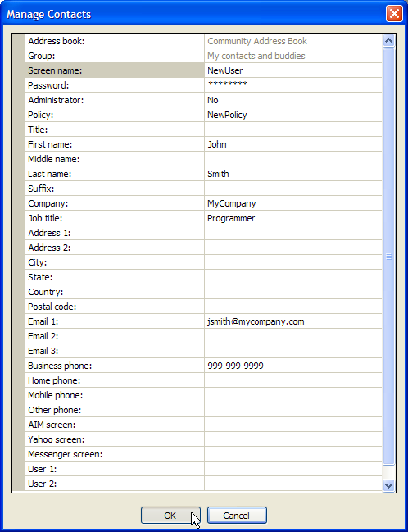Click the empty Other phone value cell
Screen dimensions: 408x532
pos(293,410)
